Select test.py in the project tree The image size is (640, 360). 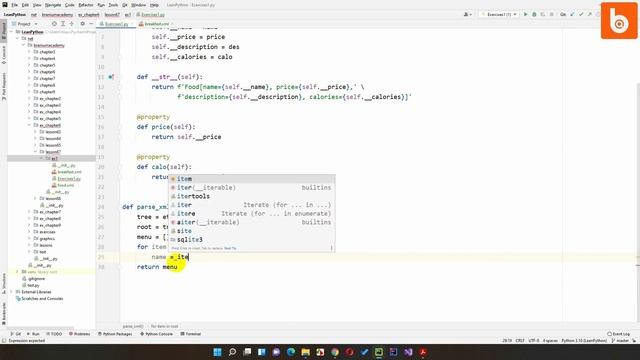31,285
